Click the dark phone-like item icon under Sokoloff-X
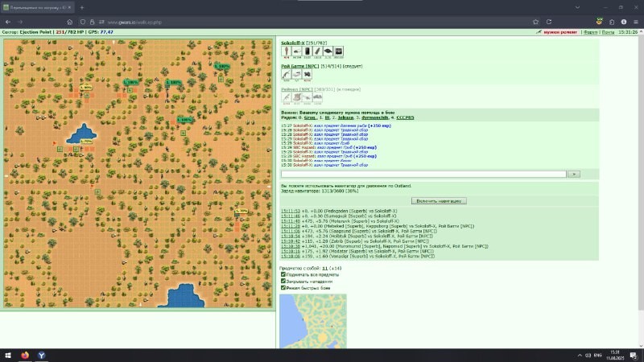The width and height of the screenshot is (644, 362). coord(308,51)
